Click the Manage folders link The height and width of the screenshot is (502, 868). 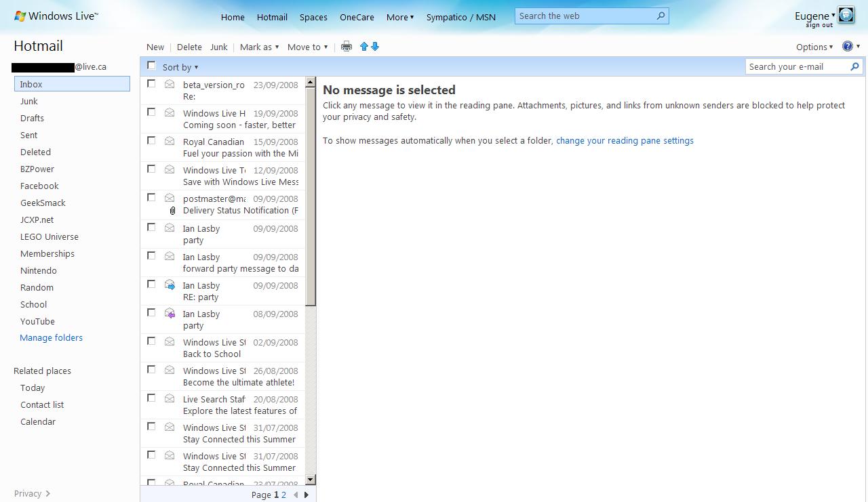click(x=52, y=337)
